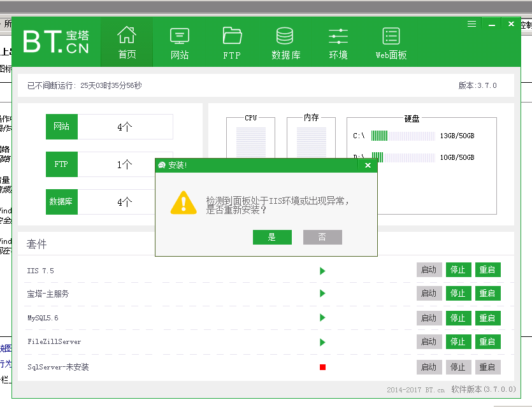Minimize the BT.CN panel window
The height and width of the screenshot is (407, 532).
coord(492,24)
